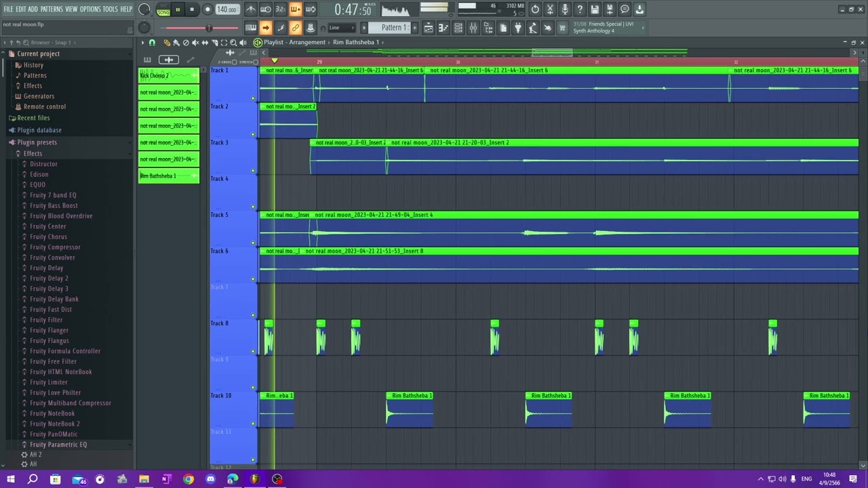868x488 pixels.
Task: Open the playlist options menu arrow
Action: point(142,42)
